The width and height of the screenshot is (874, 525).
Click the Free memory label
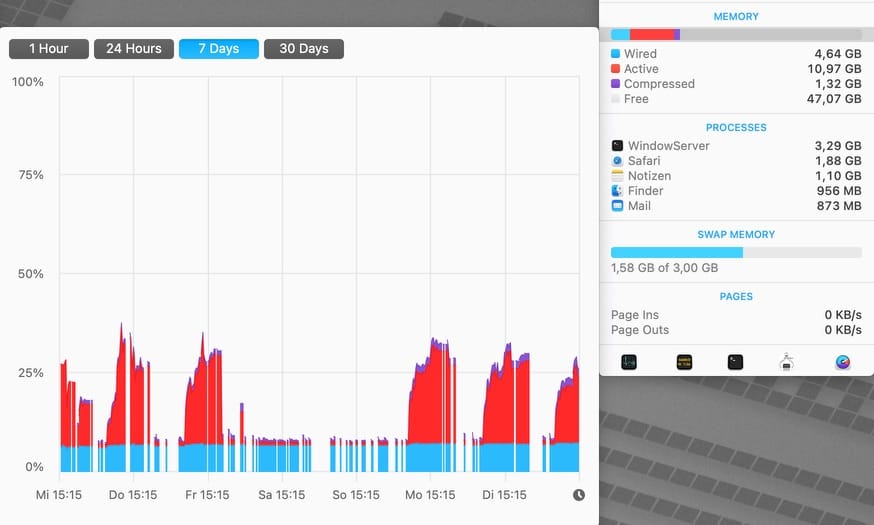click(x=636, y=99)
